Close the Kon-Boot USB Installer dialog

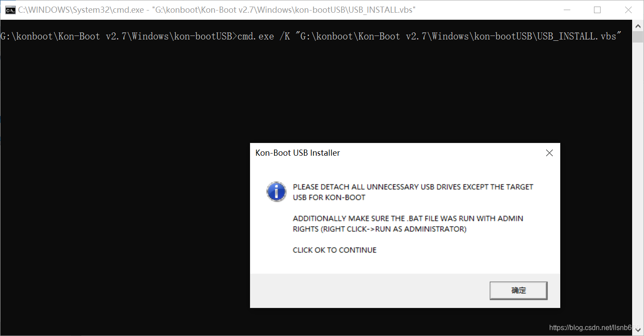coord(549,153)
